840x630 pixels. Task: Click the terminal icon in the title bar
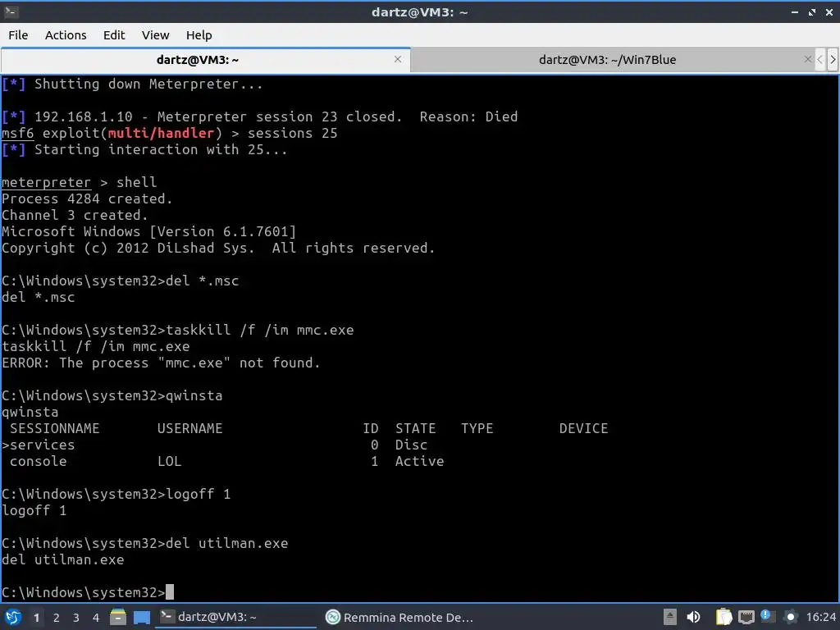coord(11,11)
